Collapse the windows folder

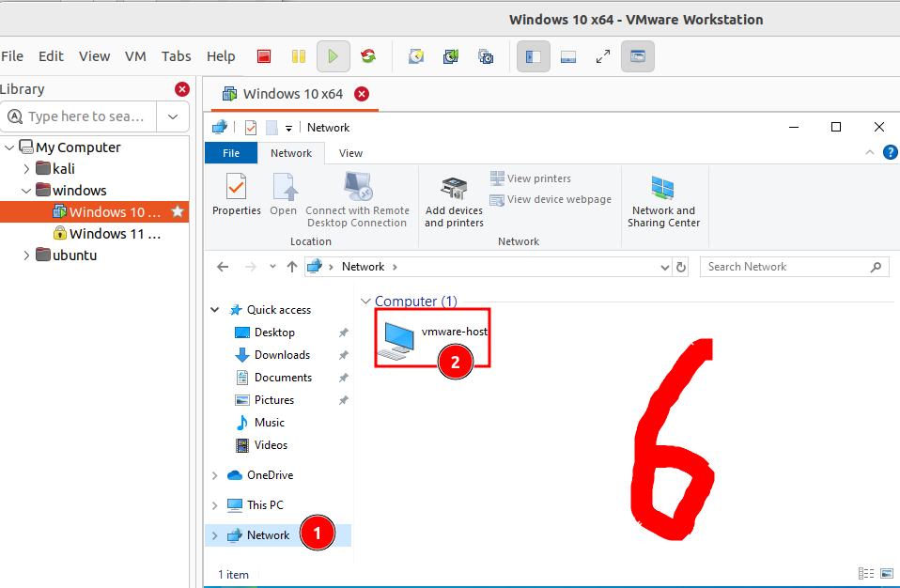(26, 191)
